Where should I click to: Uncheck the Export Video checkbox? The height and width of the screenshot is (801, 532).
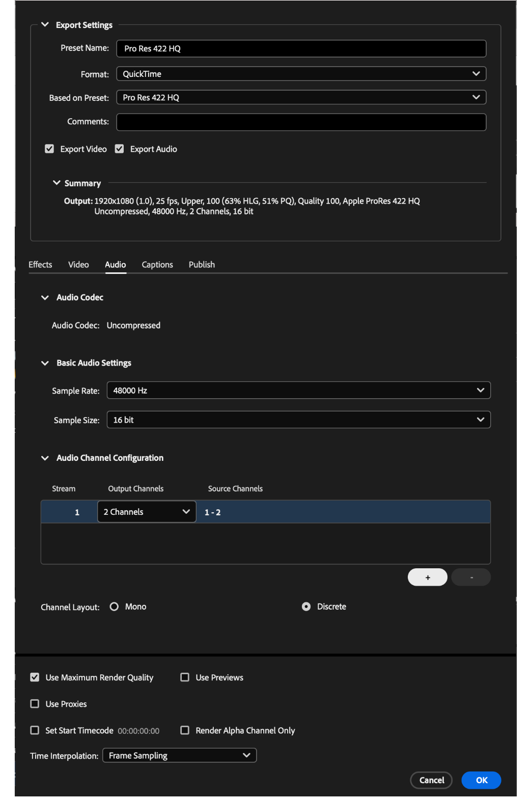(x=49, y=149)
